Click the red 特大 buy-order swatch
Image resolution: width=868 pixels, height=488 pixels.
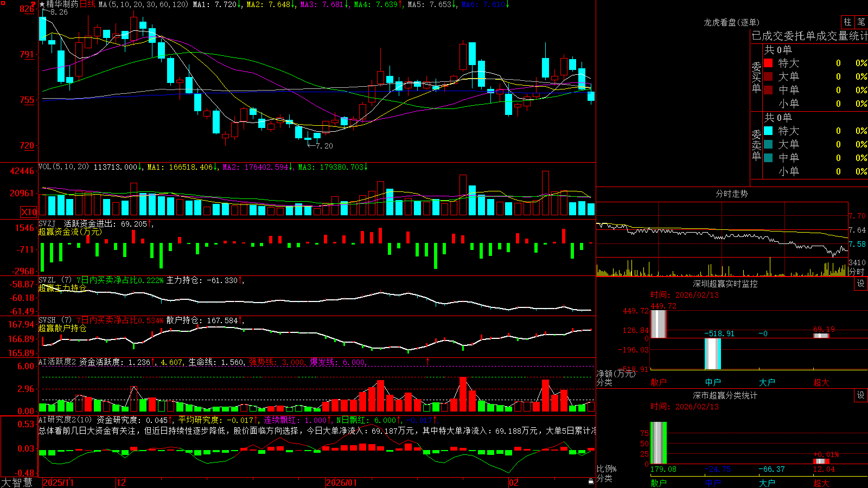pos(768,63)
